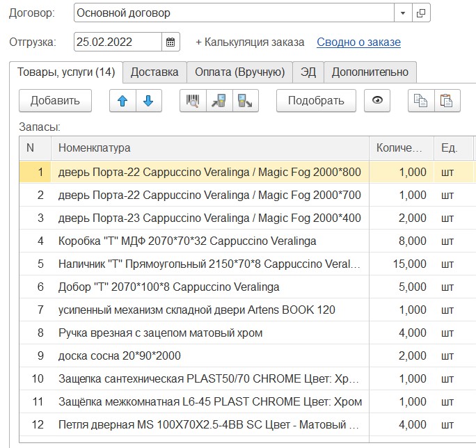Open the Оплата (Вручную) tab
The height and width of the screenshot is (448, 476).
click(x=239, y=72)
